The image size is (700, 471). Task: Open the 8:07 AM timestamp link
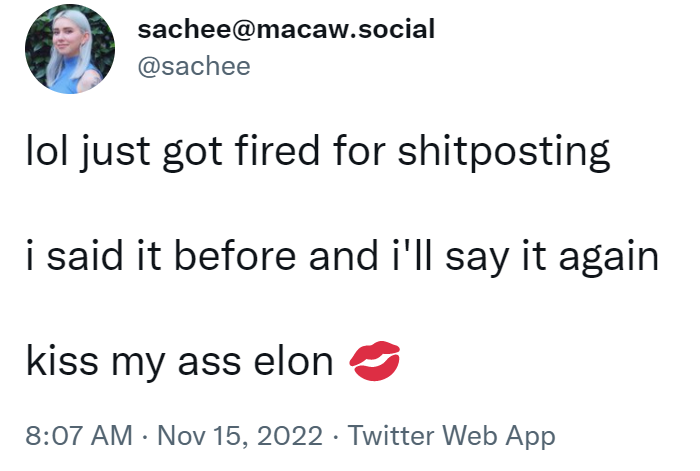click(x=78, y=436)
